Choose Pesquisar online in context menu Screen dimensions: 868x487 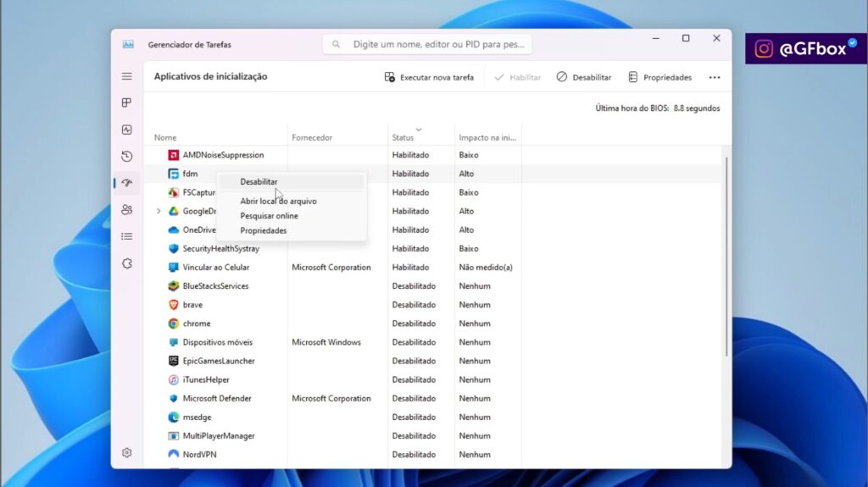point(269,216)
